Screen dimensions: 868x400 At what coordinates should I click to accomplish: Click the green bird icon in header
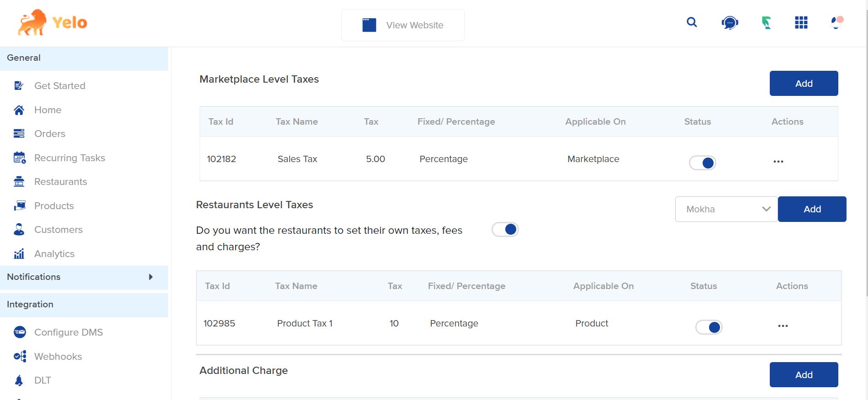point(766,22)
